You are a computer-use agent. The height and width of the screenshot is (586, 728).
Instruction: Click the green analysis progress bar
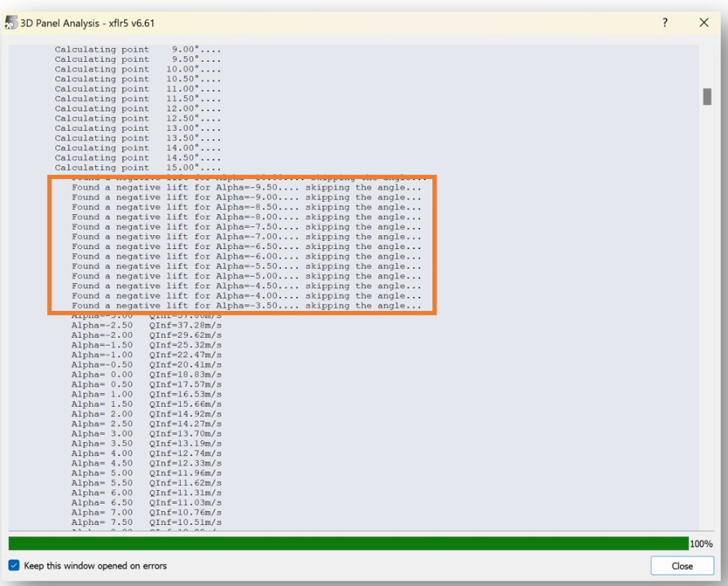pyautogui.click(x=348, y=543)
